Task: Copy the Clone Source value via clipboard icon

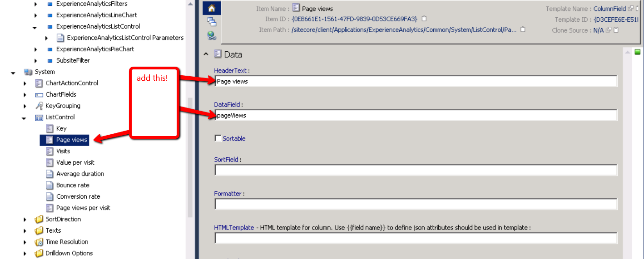Action: click(x=616, y=30)
